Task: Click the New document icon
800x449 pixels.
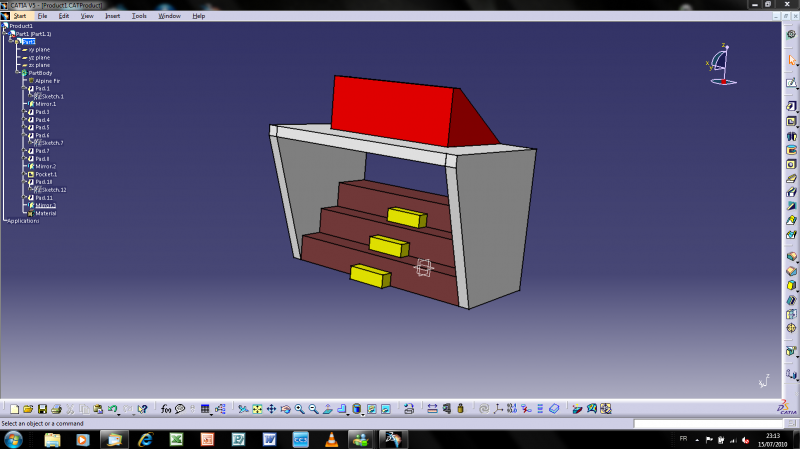Action: coord(13,409)
